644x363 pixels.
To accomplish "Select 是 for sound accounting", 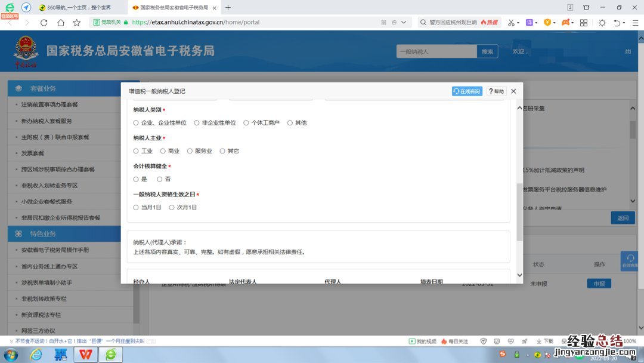I will (136, 179).
